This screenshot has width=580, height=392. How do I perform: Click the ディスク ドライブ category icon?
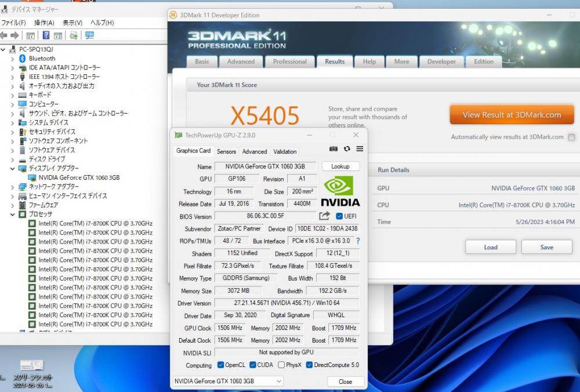click(23, 159)
